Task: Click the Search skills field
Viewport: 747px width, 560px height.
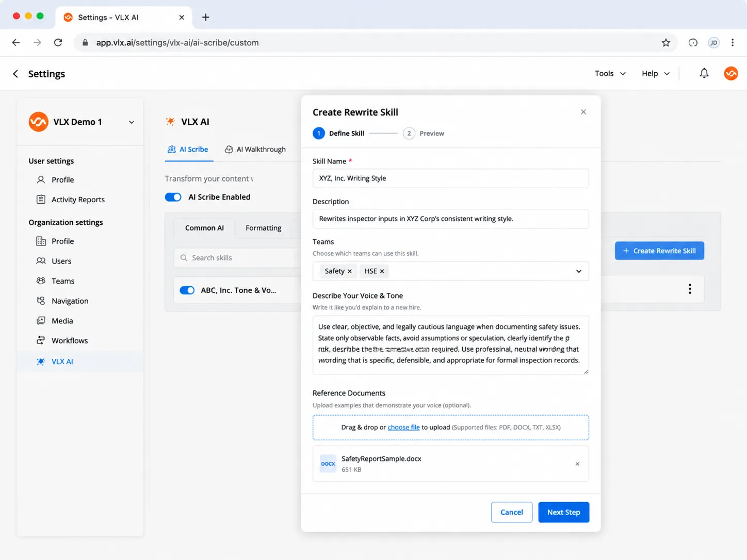Action: 237,258
